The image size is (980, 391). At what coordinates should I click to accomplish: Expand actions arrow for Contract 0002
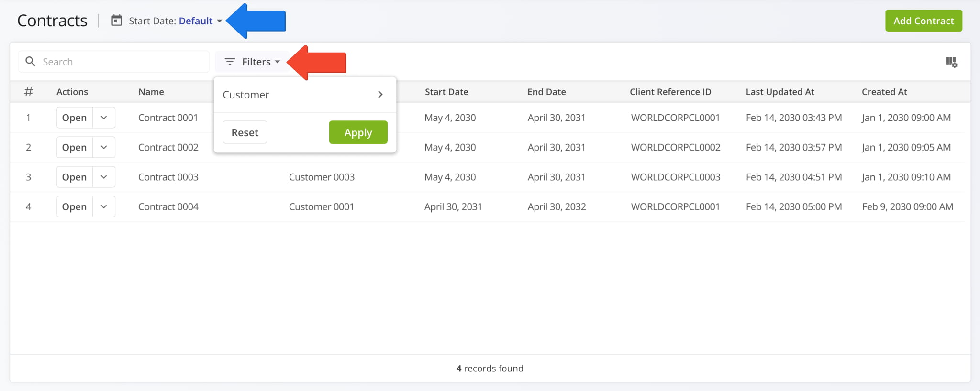[x=104, y=147]
